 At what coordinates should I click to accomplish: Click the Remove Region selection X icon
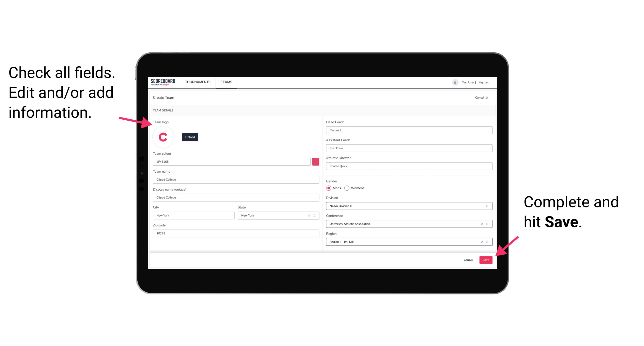tap(482, 242)
